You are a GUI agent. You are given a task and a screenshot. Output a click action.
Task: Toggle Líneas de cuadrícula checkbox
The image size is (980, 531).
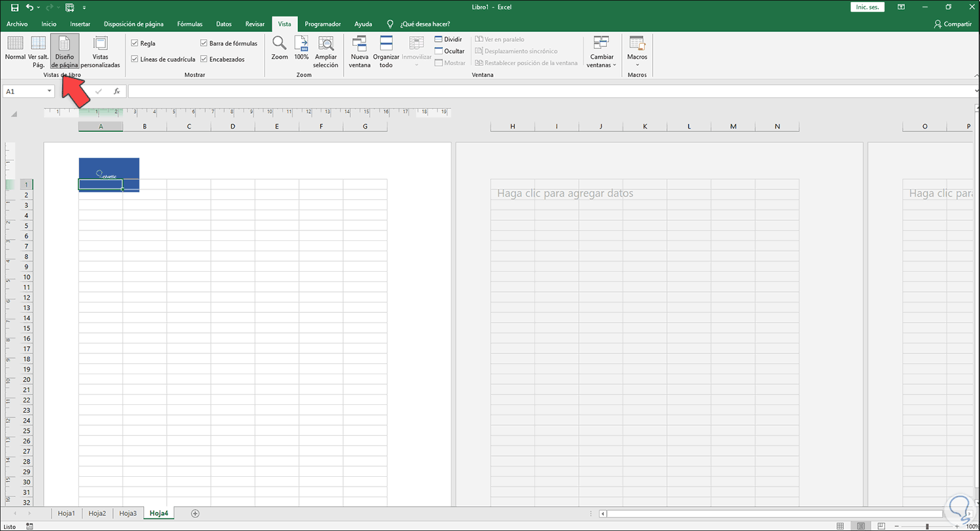click(135, 59)
